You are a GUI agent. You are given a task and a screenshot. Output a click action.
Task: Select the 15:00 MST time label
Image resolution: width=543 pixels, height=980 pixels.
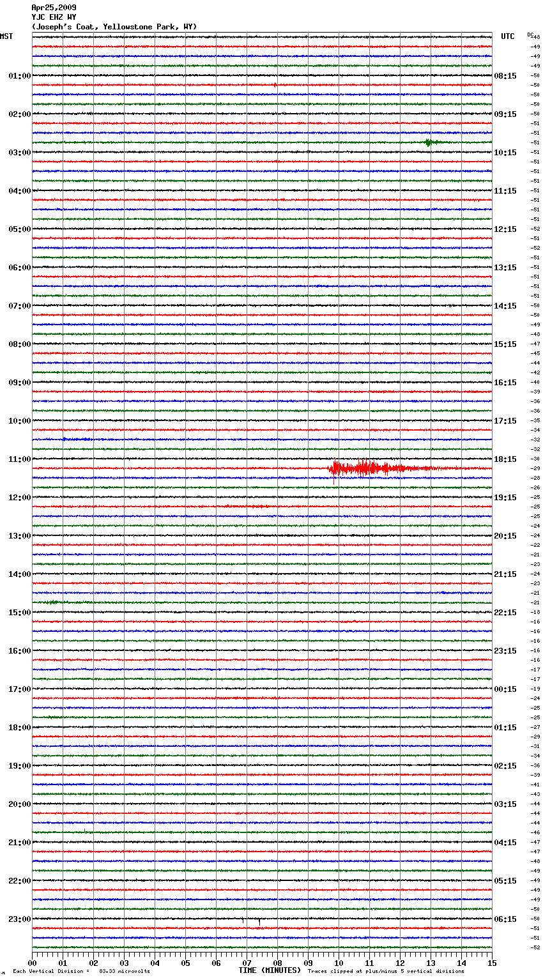(x=20, y=613)
